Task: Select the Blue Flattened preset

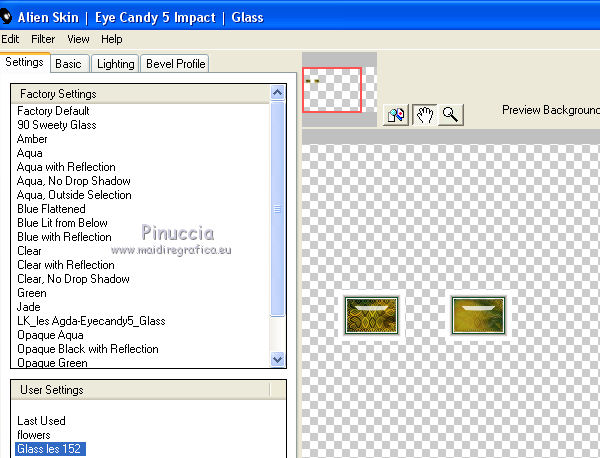Action: [51, 209]
